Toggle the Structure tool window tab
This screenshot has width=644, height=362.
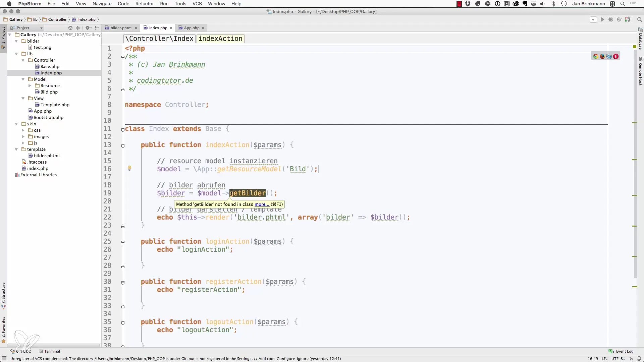click(3, 295)
